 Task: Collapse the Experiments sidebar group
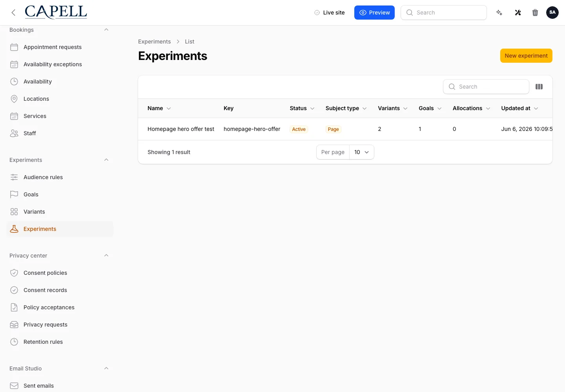(106, 160)
